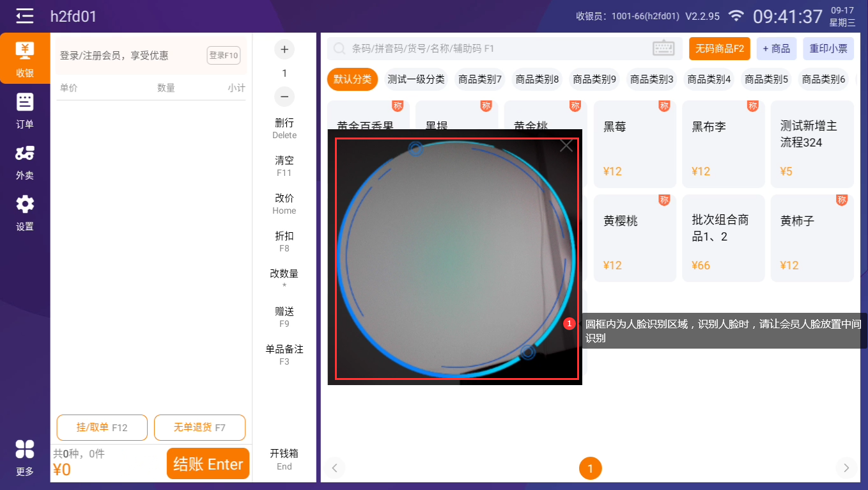Viewport: 868px width, 490px height.
Task: Open the 外卖 delivery sidebar icon
Action: point(25,161)
